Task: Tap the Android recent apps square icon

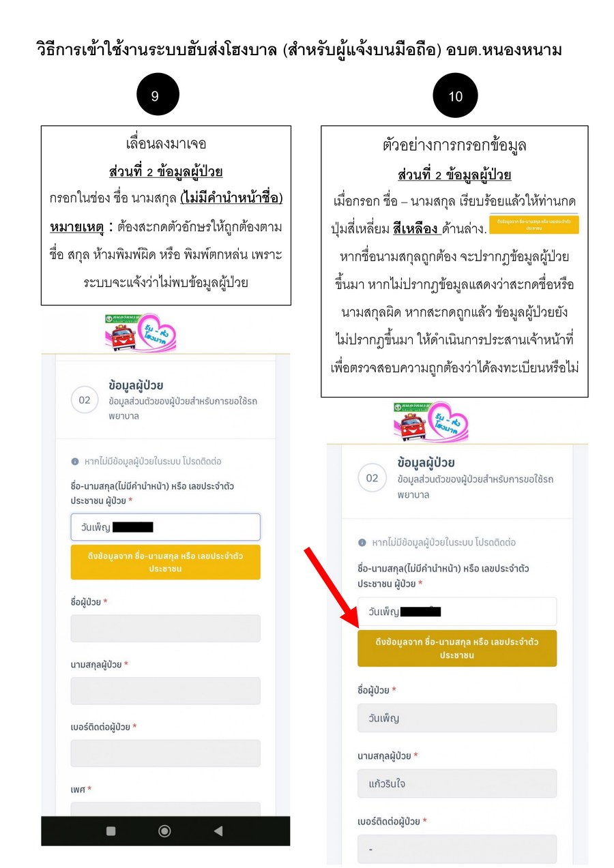Action: point(111,830)
